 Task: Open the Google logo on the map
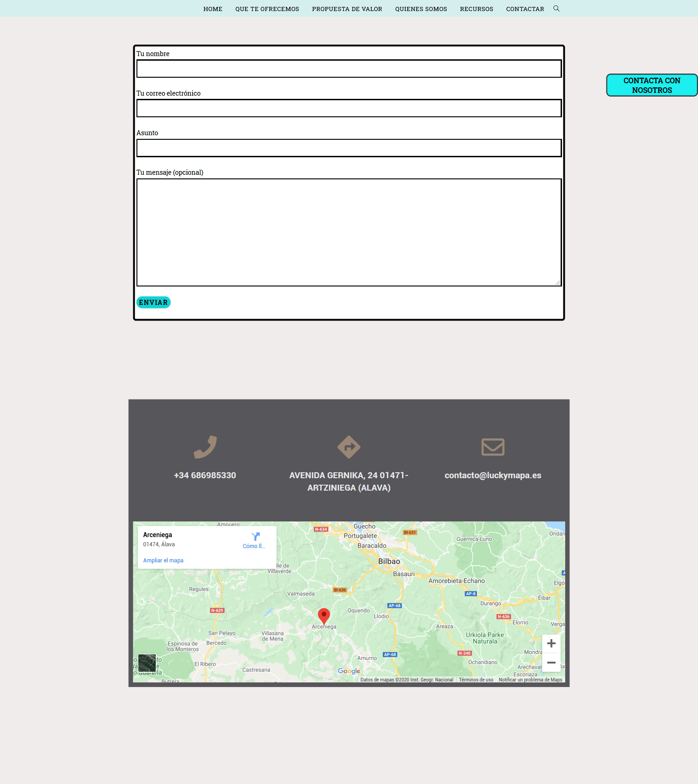pyautogui.click(x=349, y=671)
